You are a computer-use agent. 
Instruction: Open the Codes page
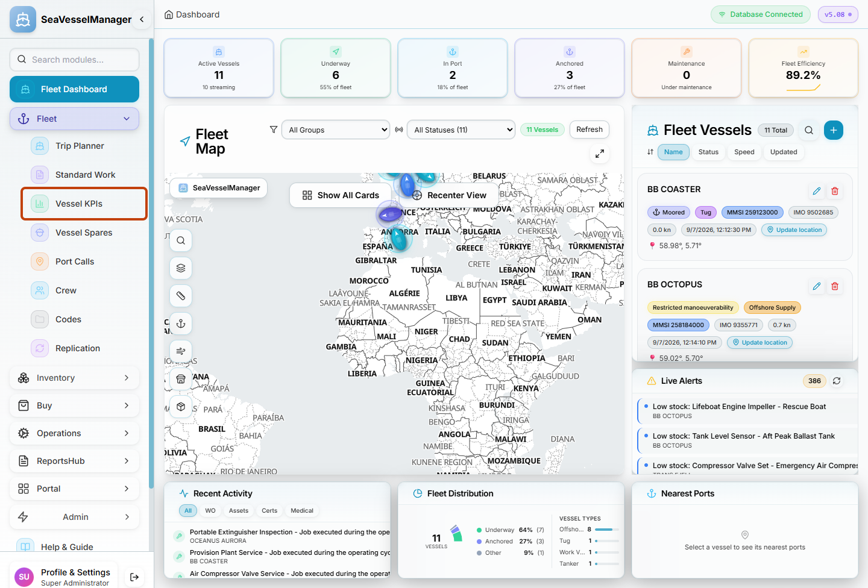click(84, 319)
